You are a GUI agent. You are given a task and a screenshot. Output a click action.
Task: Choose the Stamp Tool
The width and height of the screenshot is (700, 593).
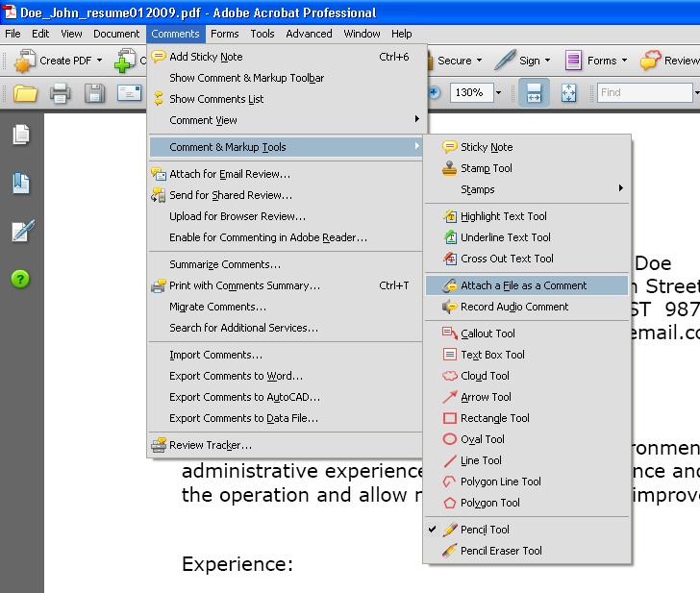click(x=527, y=168)
